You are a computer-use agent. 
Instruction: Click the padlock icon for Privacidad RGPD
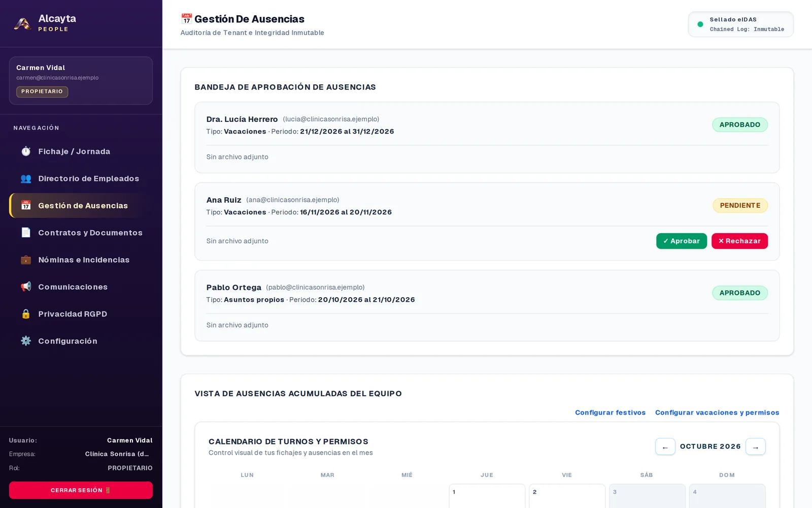coord(26,314)
